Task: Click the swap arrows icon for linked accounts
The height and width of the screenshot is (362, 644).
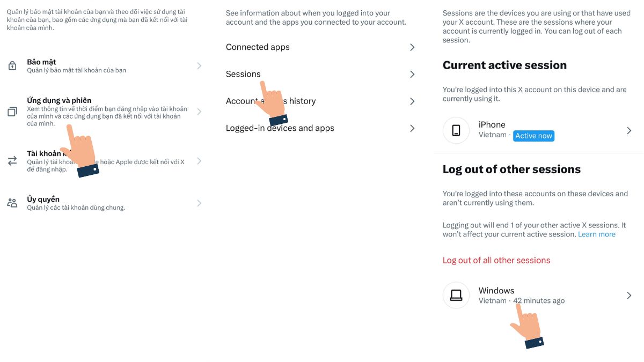Action: click(x=12, y=161)
